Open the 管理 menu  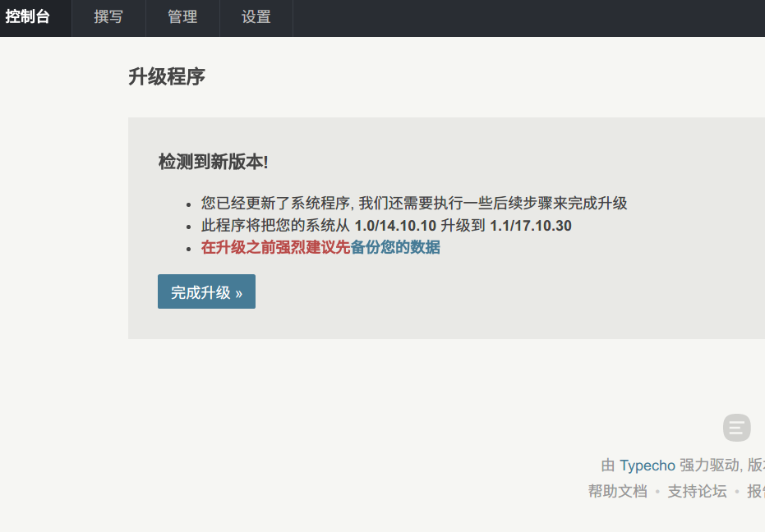[182, 17]
